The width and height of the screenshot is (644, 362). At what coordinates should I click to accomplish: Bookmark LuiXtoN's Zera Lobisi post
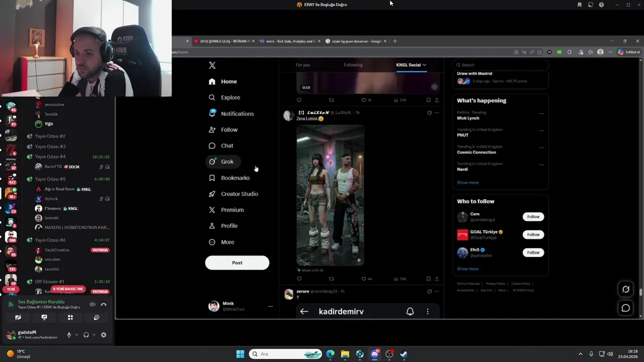click(x=428, y=279)
